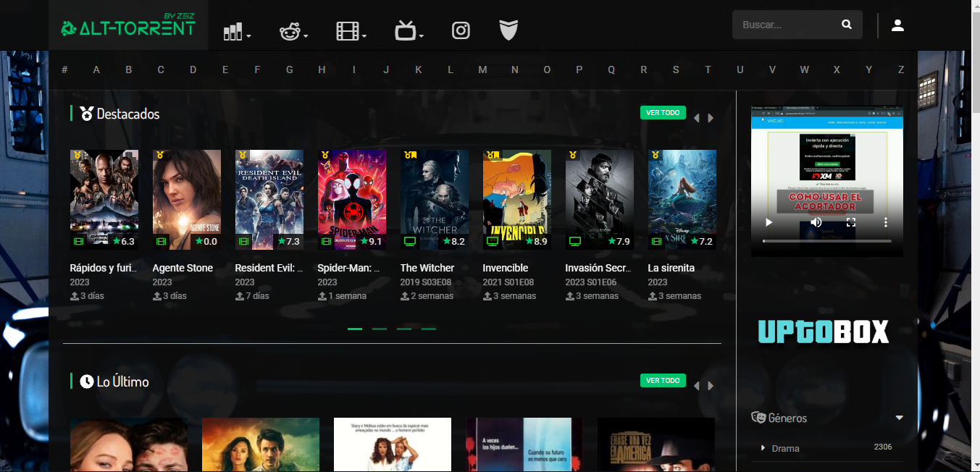Viewport: 980px width, 472px height.
Task: Filter titles by letter M
Action: point(482,69)
